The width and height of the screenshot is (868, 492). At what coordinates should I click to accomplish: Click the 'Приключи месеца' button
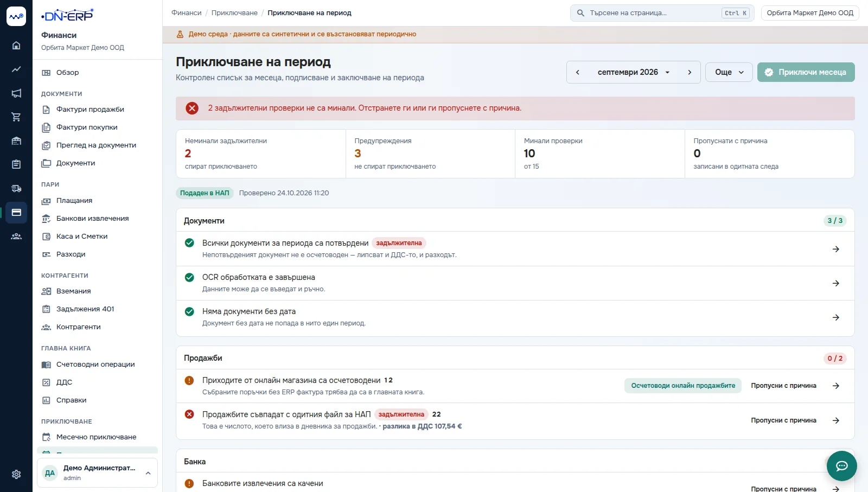point(806,72)
